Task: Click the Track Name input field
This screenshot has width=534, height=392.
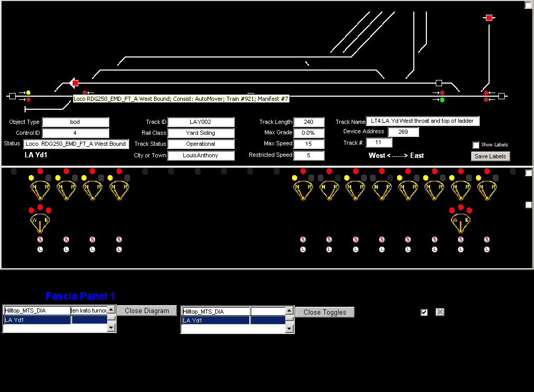Action: 422,121
